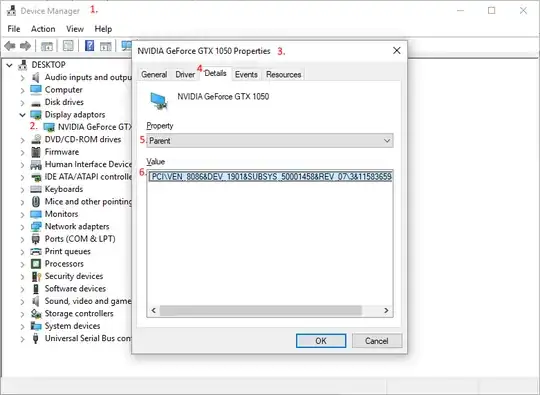Image resolution: width=540 pixels, height=395 pixels.
Task: Click the Software devices icon
Action: point(36,289)
